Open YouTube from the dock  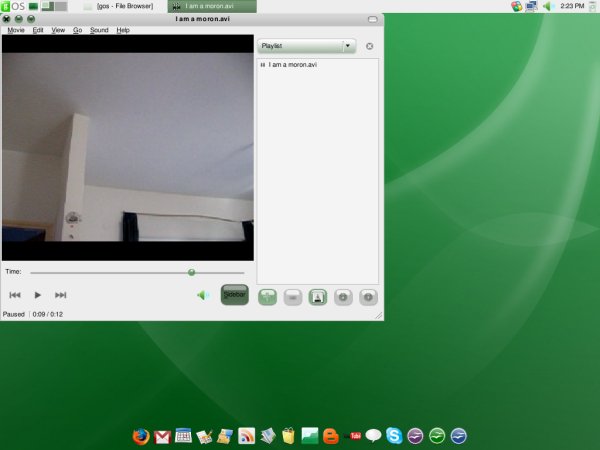pos(354,435)
